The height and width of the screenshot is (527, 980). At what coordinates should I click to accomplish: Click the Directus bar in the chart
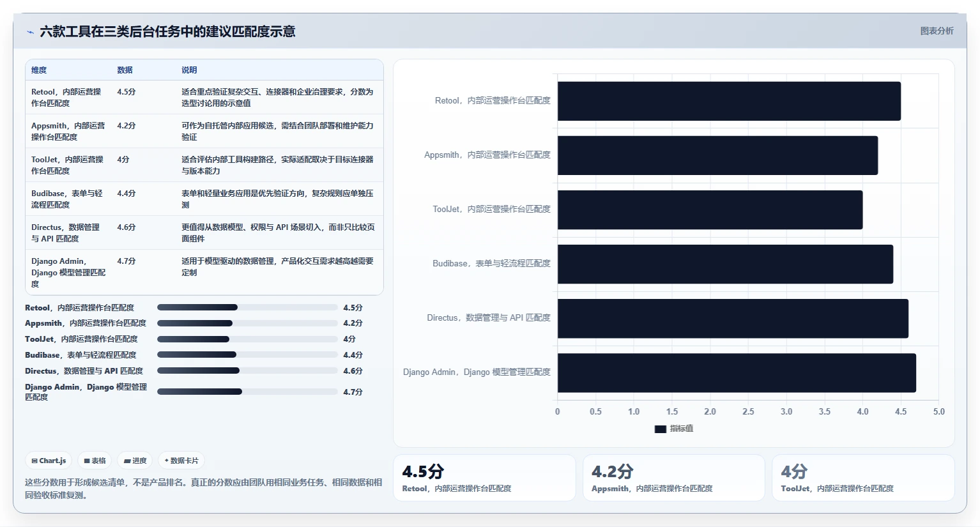733,318
